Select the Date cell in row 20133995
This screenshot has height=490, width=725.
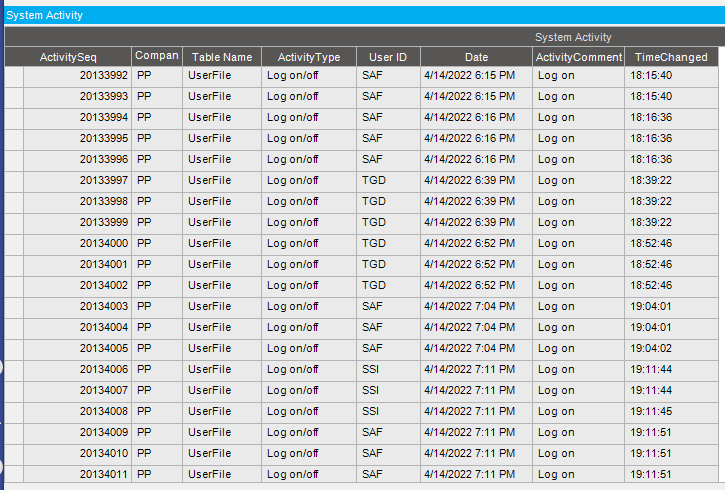[476, 140]
